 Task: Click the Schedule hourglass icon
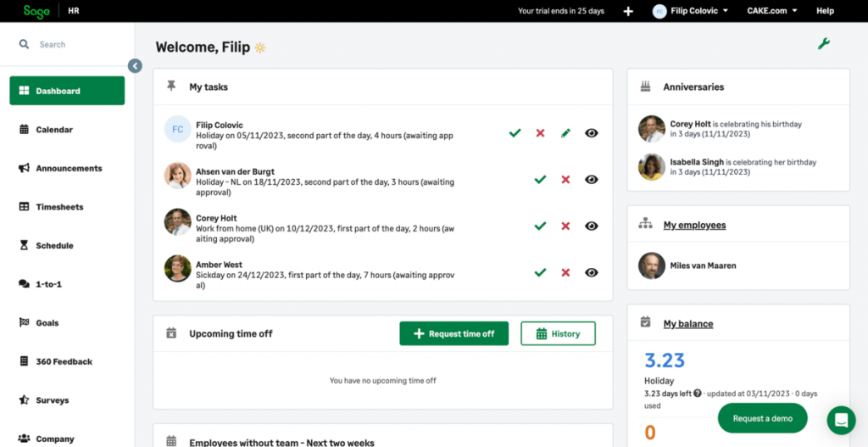[24, 245]
